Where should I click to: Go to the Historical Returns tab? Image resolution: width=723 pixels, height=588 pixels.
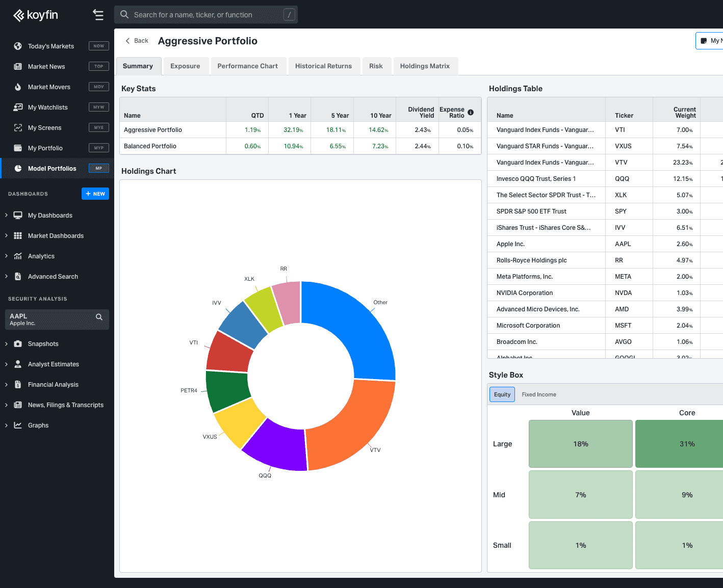pyautogui.click(x=324, y=66)
